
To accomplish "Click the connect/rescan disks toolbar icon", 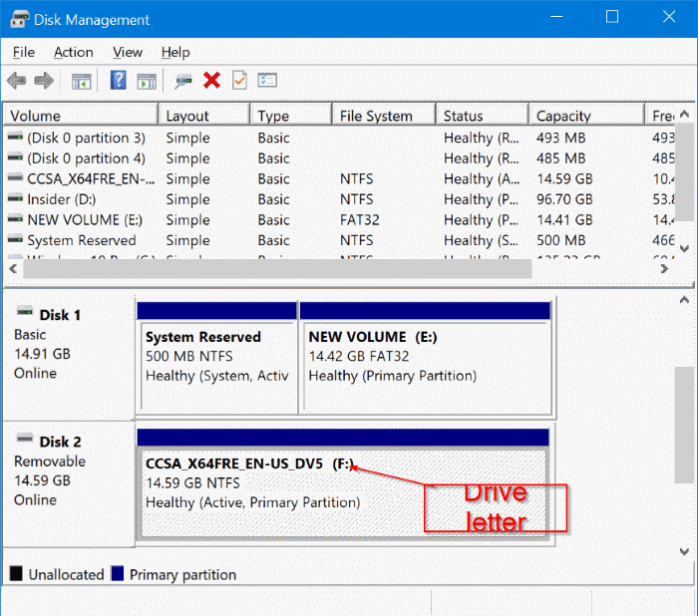I will pos(182,82).
